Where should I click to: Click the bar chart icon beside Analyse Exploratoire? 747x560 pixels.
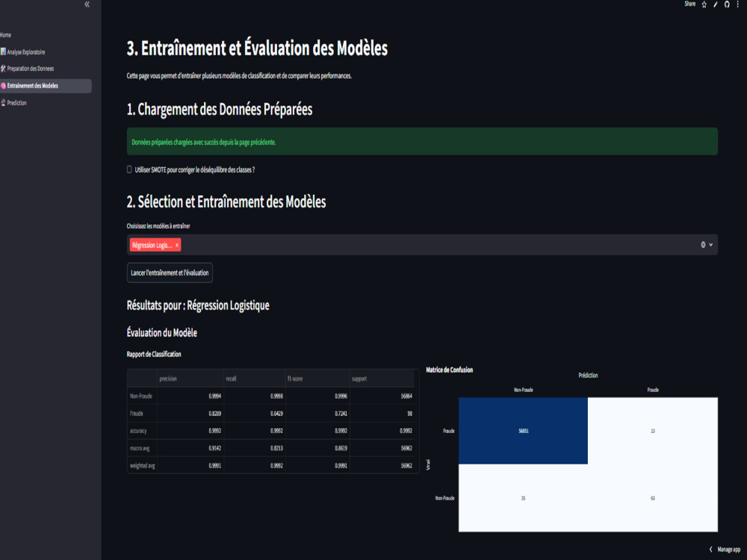3,52
